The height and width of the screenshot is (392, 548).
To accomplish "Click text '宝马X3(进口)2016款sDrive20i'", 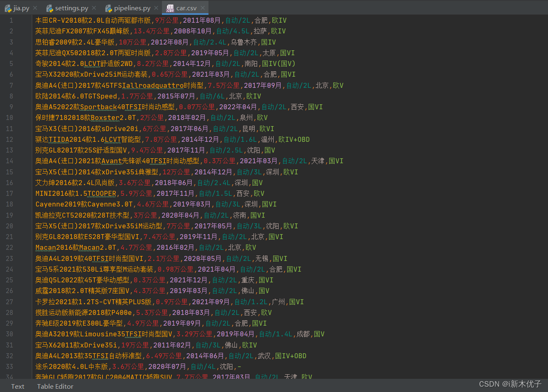I will point(87,129).
